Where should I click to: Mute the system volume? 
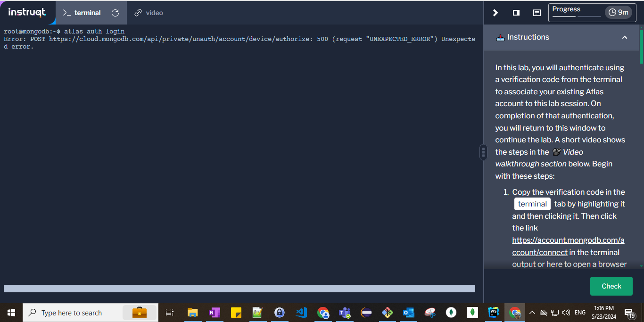tap(565, 312)
